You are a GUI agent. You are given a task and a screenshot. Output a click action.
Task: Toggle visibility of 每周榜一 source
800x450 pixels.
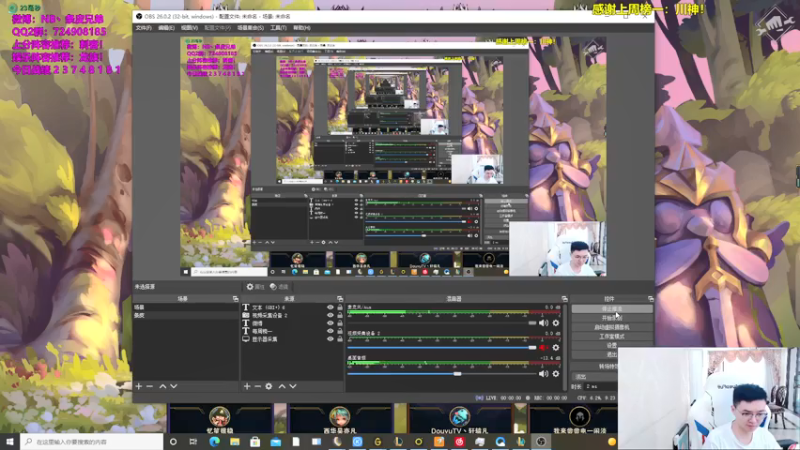click(x=330, y=331)
